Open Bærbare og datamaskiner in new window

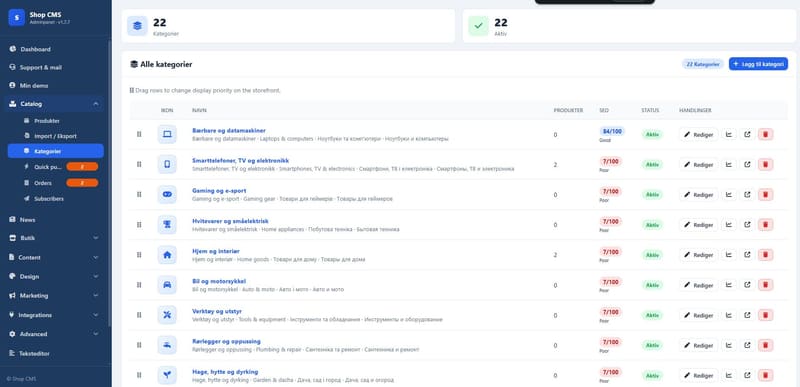click(x=747, y=135)
